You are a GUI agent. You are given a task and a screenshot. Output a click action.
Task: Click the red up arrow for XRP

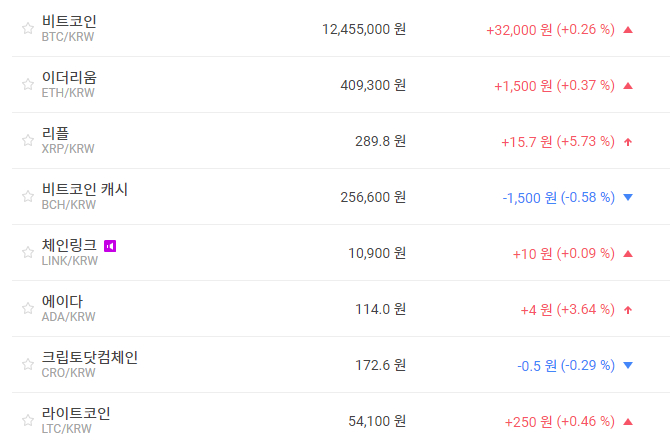[x=628, y=141]
